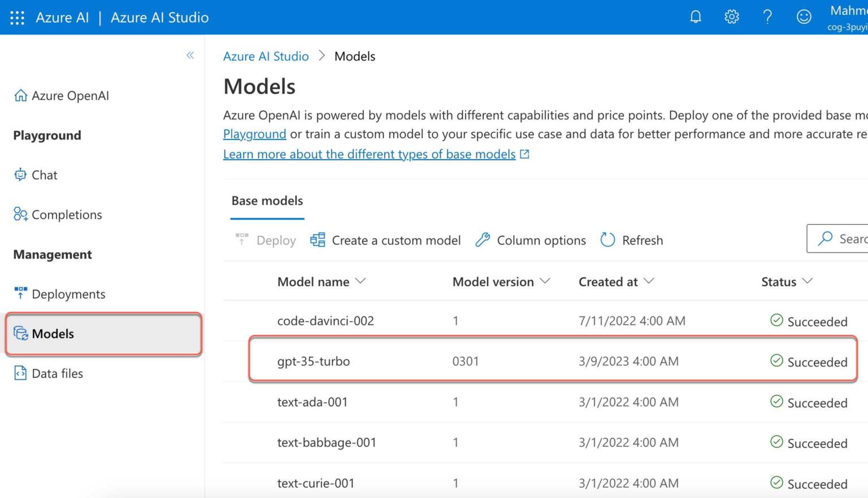Screen dimensions: 868x498
Task: Open the Model version column dropdown
Action: tap(545, 281)
